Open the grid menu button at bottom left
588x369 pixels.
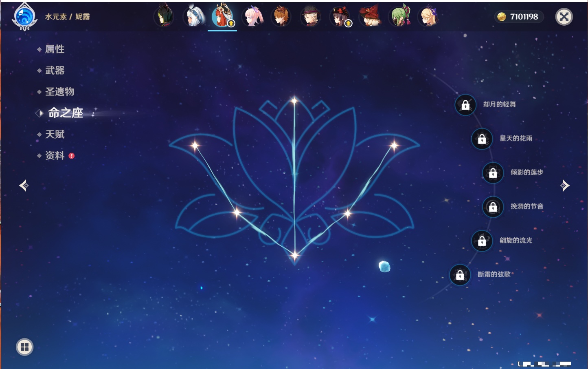[24, 347]
